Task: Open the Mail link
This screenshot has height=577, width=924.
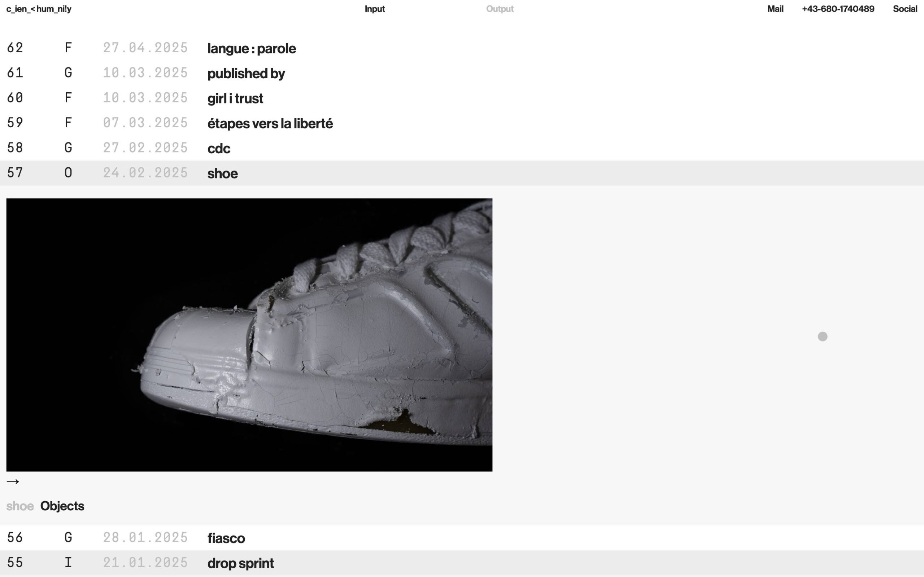Action: 775,9
